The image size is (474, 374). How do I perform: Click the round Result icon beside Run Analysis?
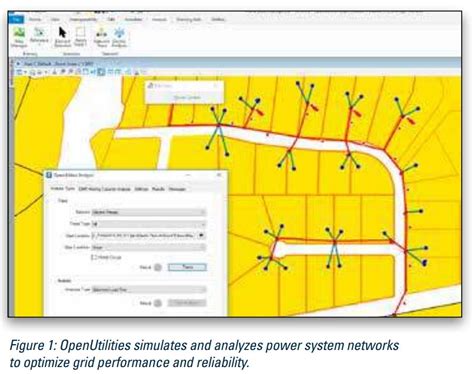[x=158, y=303]
